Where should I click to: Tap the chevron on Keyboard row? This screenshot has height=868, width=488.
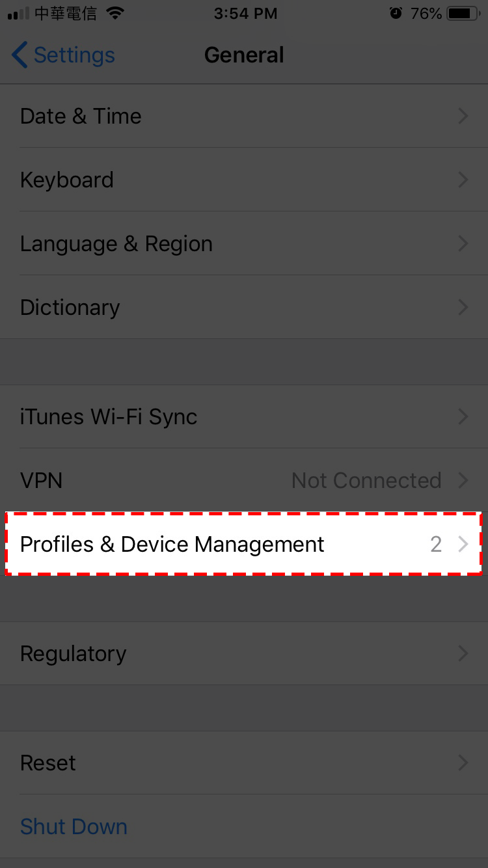click(463, 180)
